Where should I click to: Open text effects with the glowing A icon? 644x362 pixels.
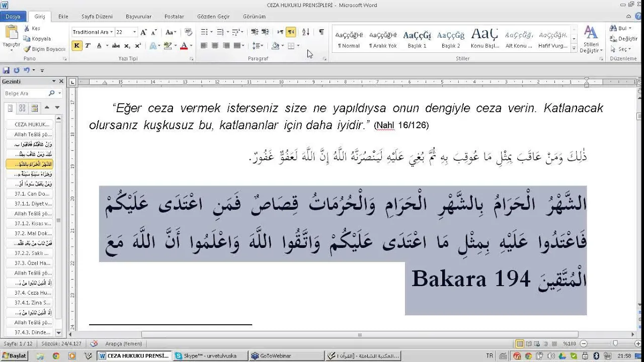152,46
